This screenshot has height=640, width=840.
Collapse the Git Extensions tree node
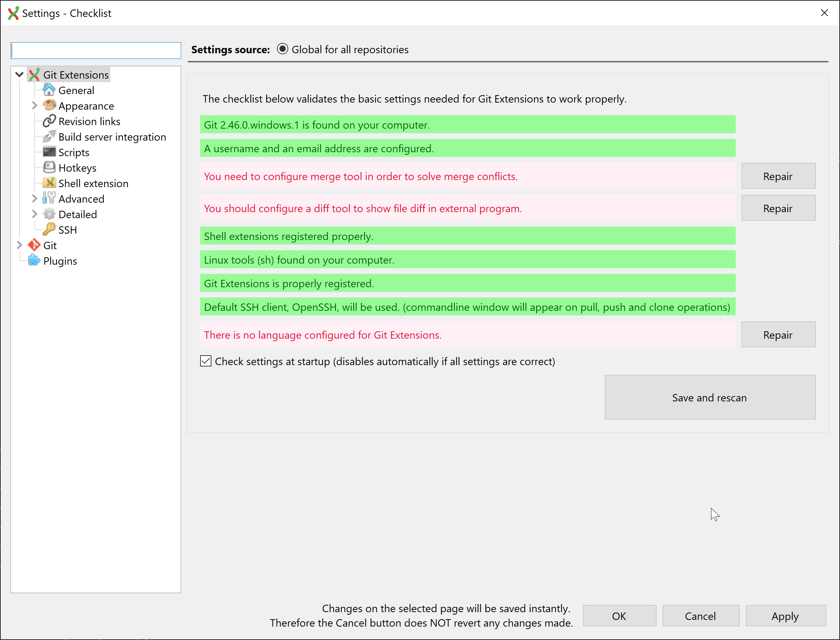point(19,75)
